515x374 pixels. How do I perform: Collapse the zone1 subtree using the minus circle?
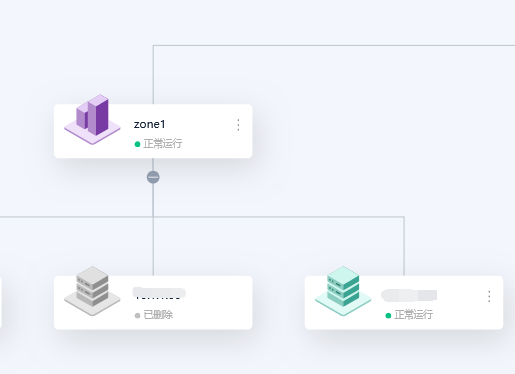coord(153,177)
